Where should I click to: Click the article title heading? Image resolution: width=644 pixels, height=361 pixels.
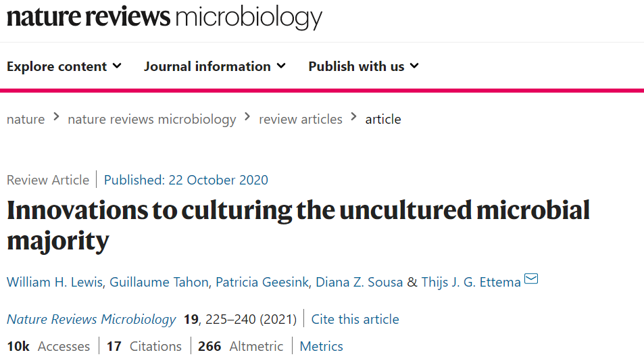click(298, 225)
